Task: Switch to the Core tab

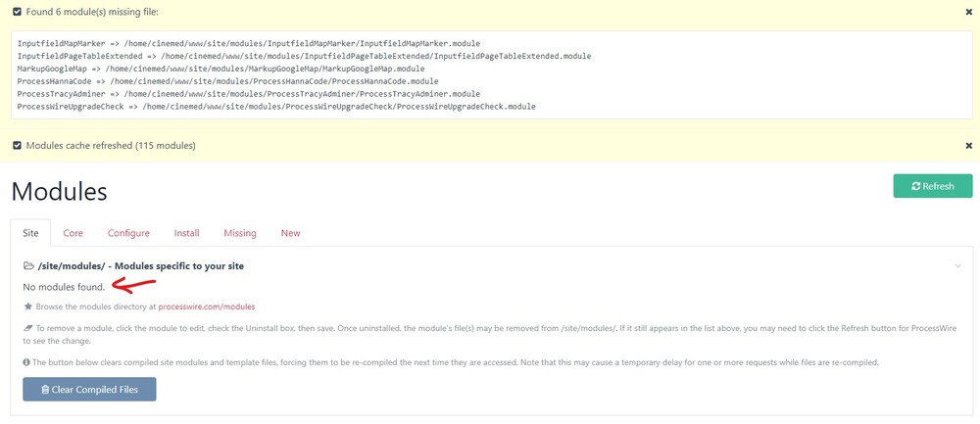Action: 73,233
